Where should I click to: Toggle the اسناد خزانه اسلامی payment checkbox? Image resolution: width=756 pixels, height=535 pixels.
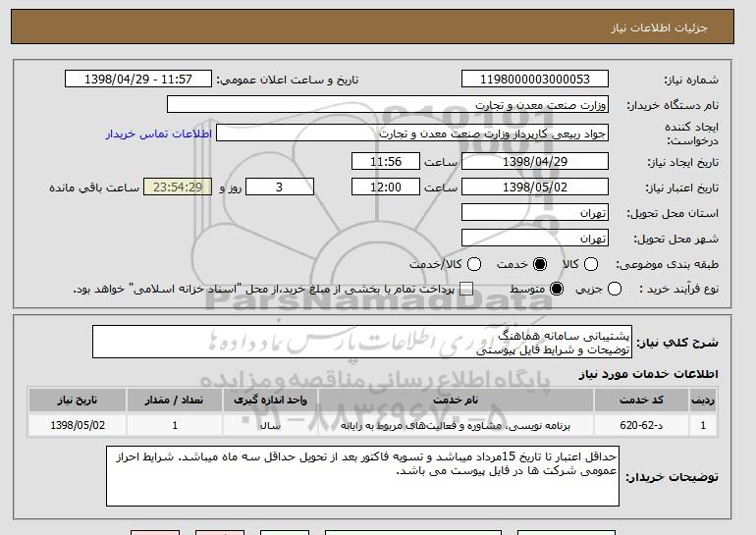pos(465,289)
